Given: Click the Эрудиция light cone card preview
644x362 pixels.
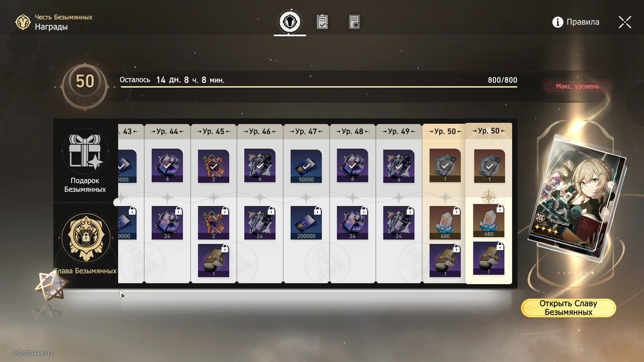Looking at the screenshot, I should (577, 197).
